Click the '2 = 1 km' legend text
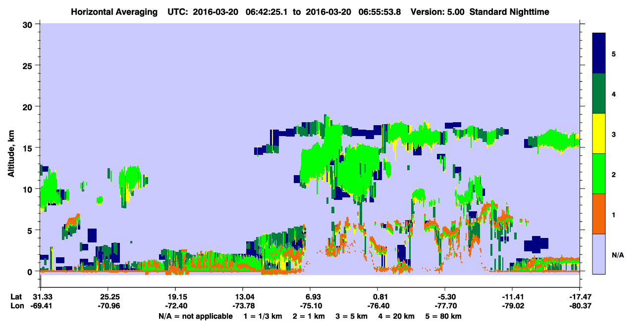 310,316
